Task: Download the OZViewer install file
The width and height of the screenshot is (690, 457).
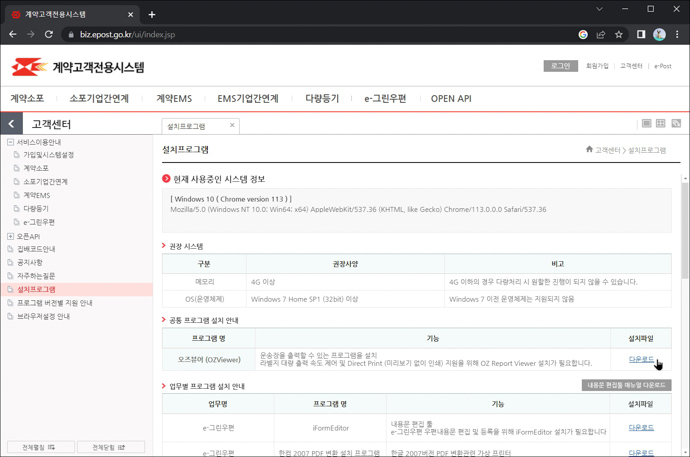Action: 641,359
